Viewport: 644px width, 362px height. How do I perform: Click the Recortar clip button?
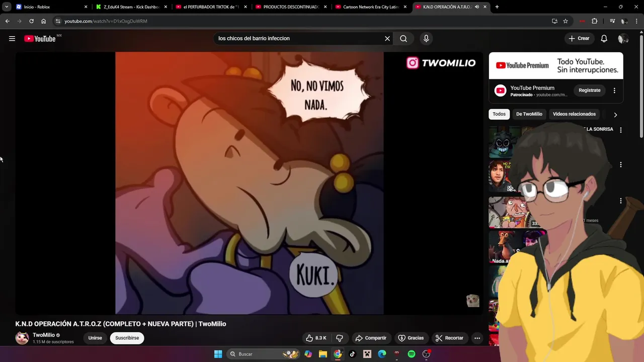tap(449, 338)
